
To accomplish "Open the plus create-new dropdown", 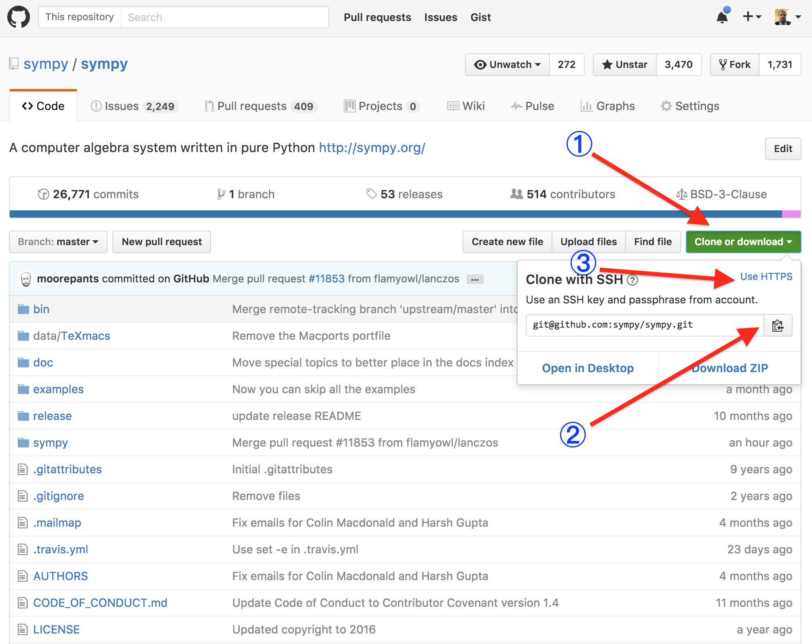I will 752,17.
